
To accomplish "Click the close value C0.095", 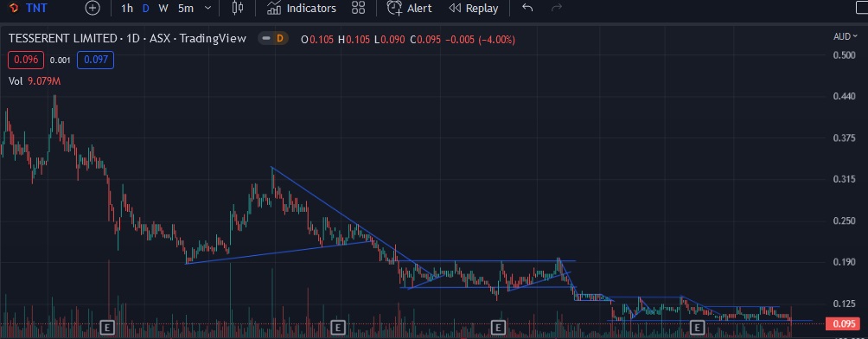I will pos(425,39).
